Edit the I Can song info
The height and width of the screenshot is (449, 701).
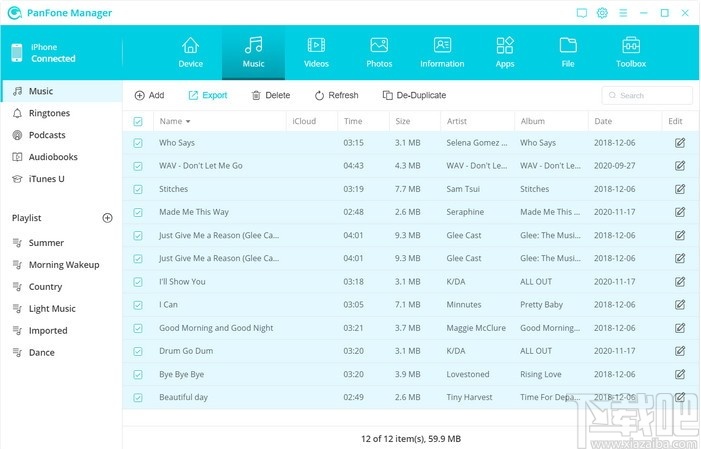680,305
